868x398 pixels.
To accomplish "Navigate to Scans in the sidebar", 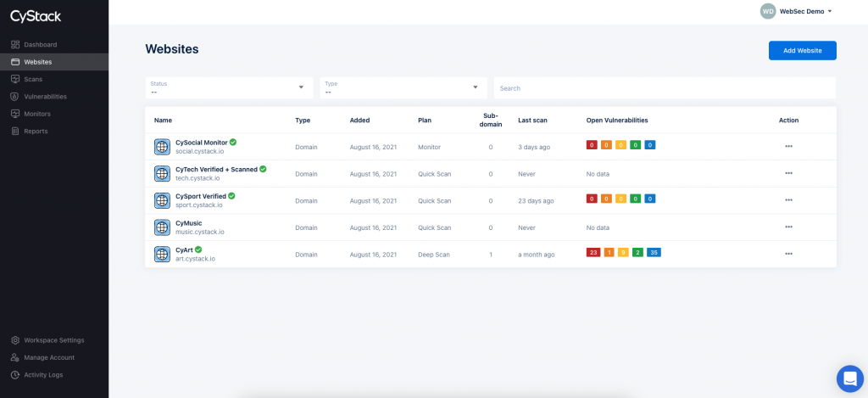I will coord(33,79).
